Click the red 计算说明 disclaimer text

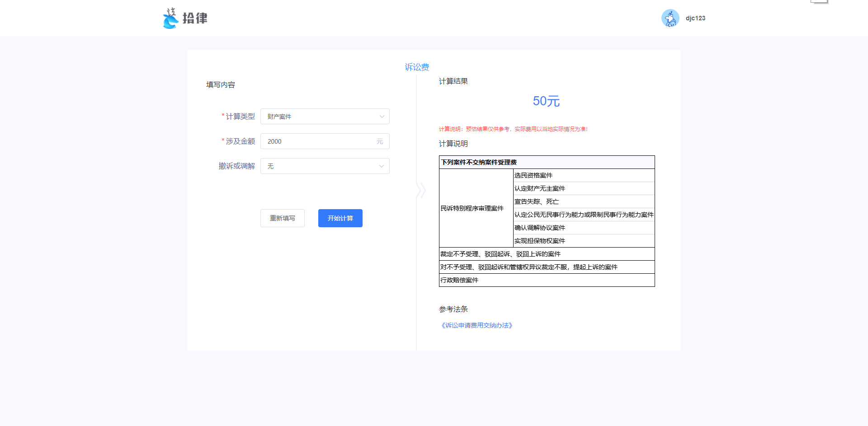pyautogui.click(x=513, y=129)
